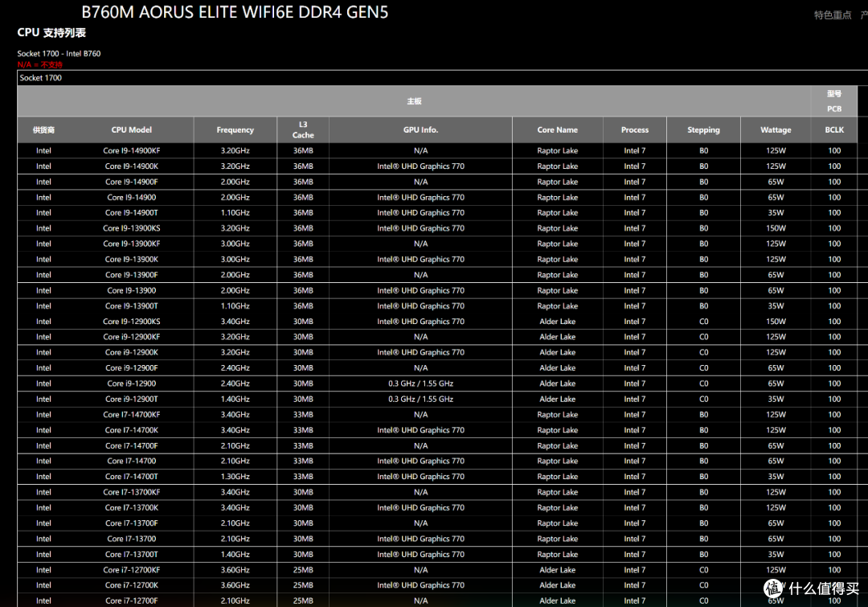Viewport: 868px width, 607px height.
Task: Open the 特色重点 tab
Action: click(832, 15)
